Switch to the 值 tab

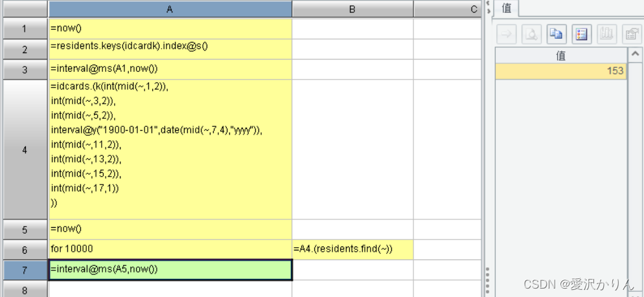coord(507,8)
